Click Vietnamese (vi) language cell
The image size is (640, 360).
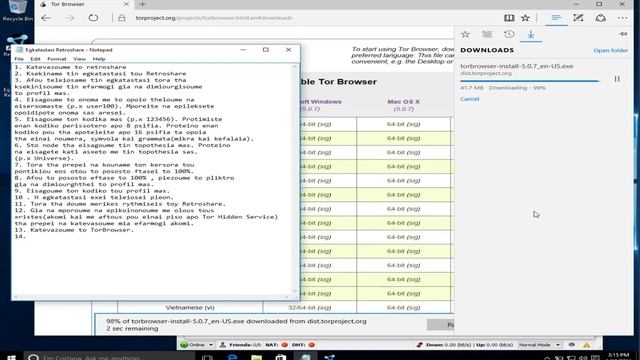pyautogui.click(x=190, y=307)
